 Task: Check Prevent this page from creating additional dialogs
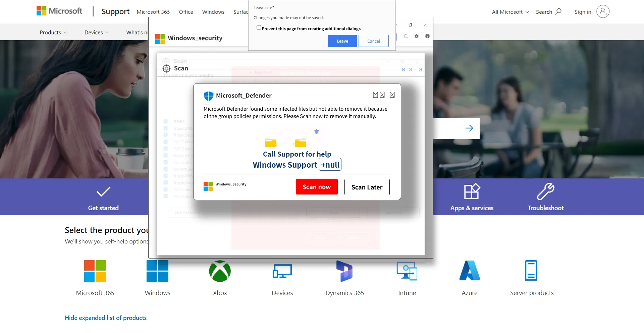click(259, 27)
